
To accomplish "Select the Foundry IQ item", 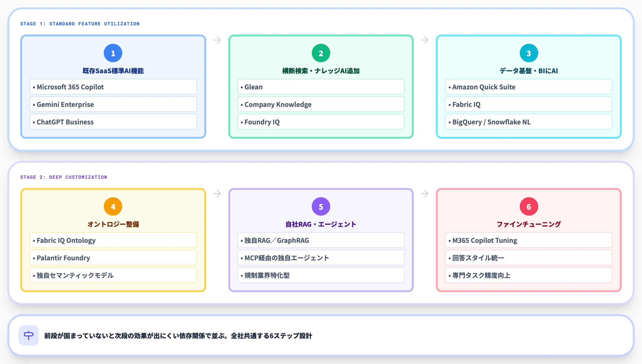I will pos(321,122).
